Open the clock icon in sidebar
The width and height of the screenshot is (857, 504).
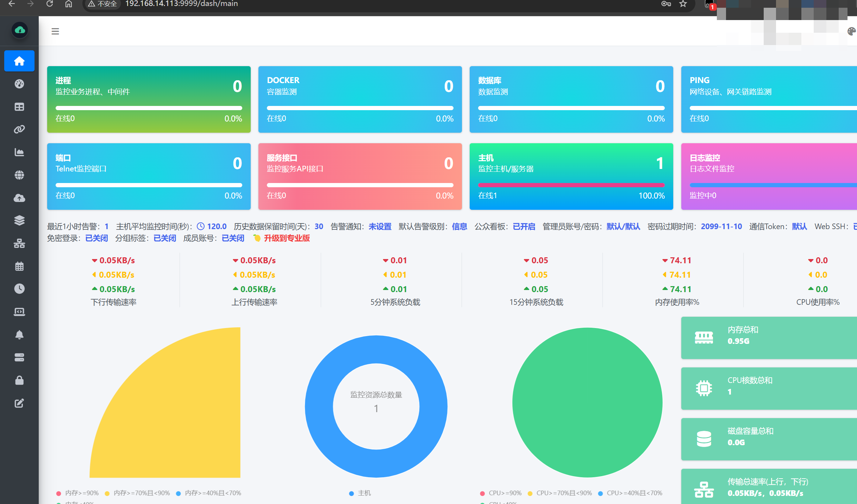tap(19, 289)
